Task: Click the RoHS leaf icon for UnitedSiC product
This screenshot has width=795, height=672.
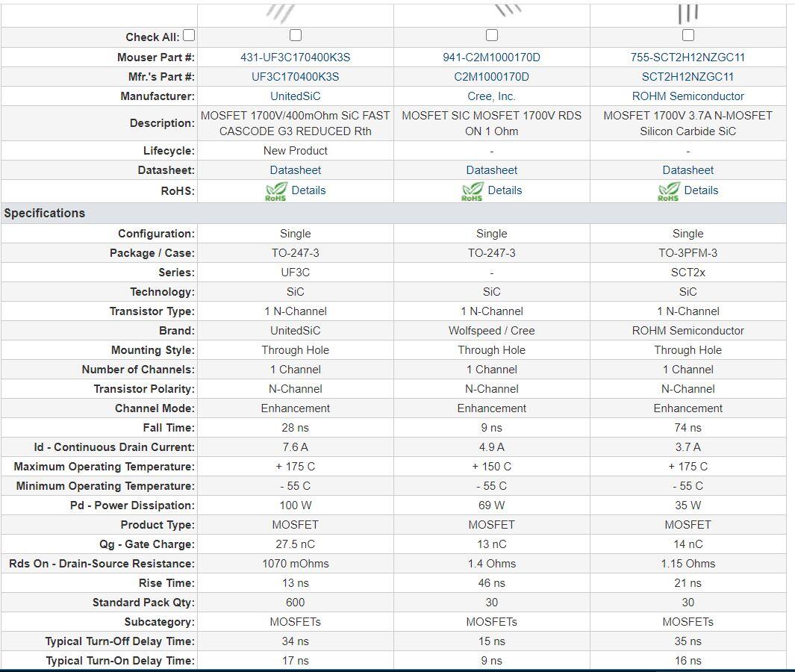Action: click(x=276, y=192)
